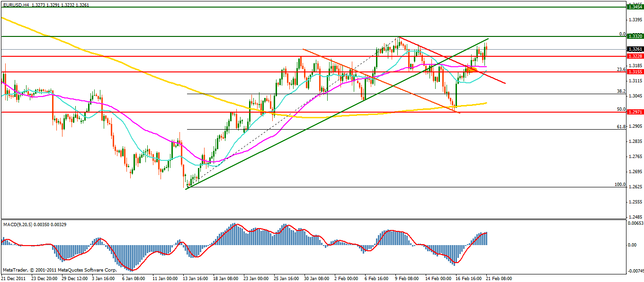
Task: Click the Fibonacci 50.0 level label
Action: click(621, 109)
